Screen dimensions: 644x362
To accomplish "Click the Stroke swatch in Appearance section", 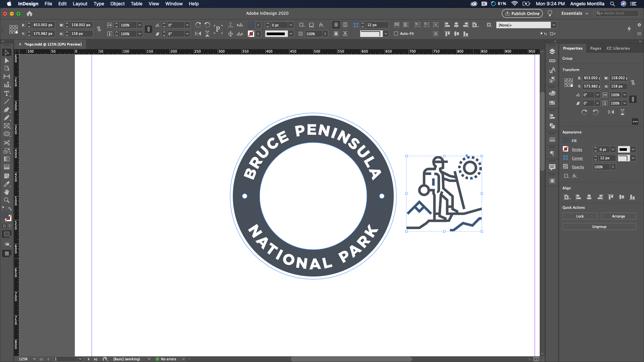I will click(x=566, y=149).
